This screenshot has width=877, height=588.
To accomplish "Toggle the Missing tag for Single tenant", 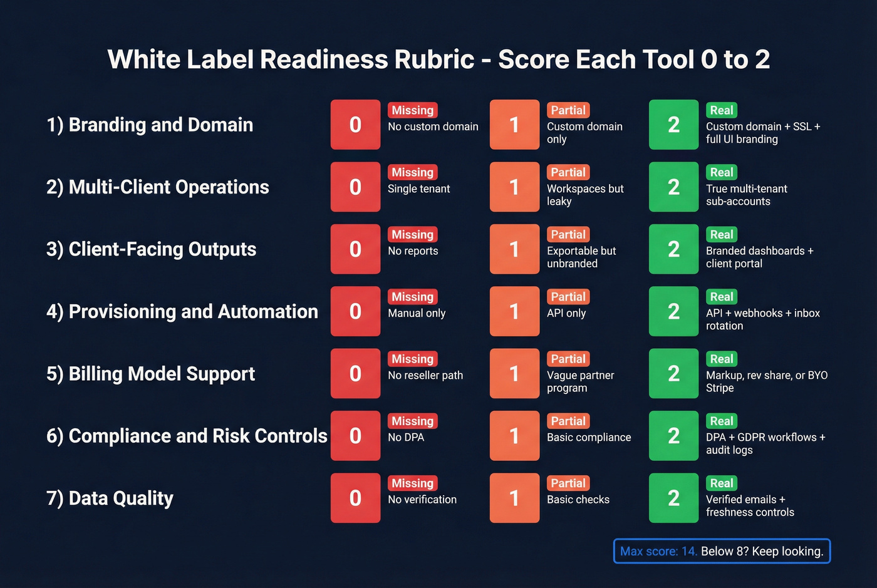I will 412,172.
